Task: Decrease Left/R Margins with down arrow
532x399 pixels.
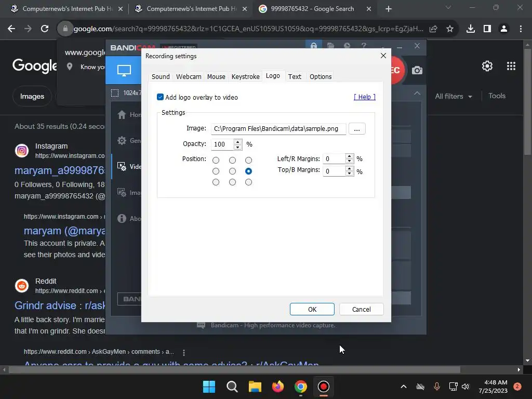Action: point(350,161)
